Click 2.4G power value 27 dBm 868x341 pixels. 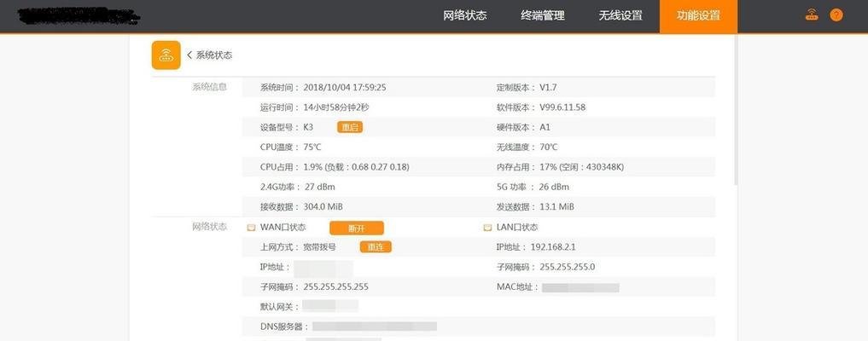coord(320,187)
